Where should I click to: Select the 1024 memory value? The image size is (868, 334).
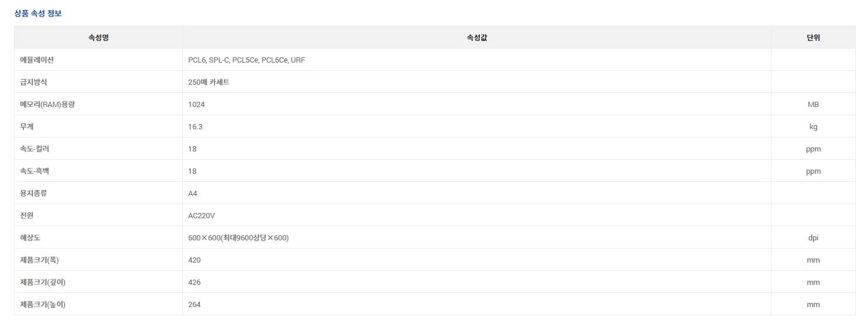pos(196,105)
